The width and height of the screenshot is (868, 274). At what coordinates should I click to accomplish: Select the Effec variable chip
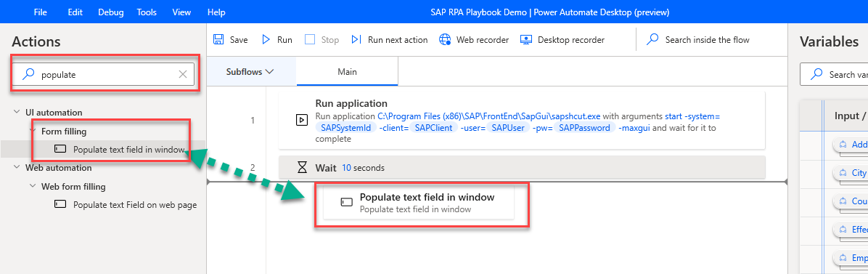click(851, 230)
